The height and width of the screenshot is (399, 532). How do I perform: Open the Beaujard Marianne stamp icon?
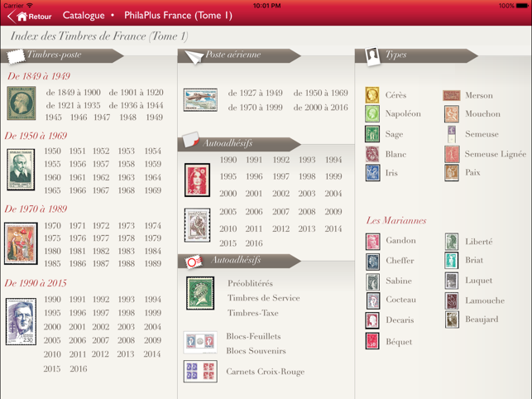(452, 320)
